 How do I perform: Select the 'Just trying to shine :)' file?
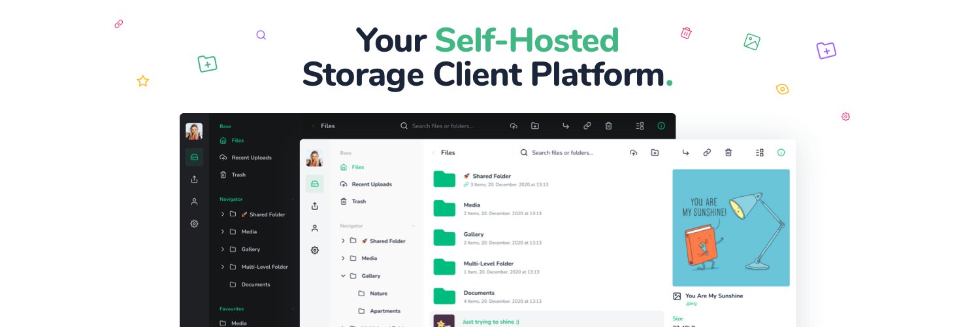(x=547, y=319)
